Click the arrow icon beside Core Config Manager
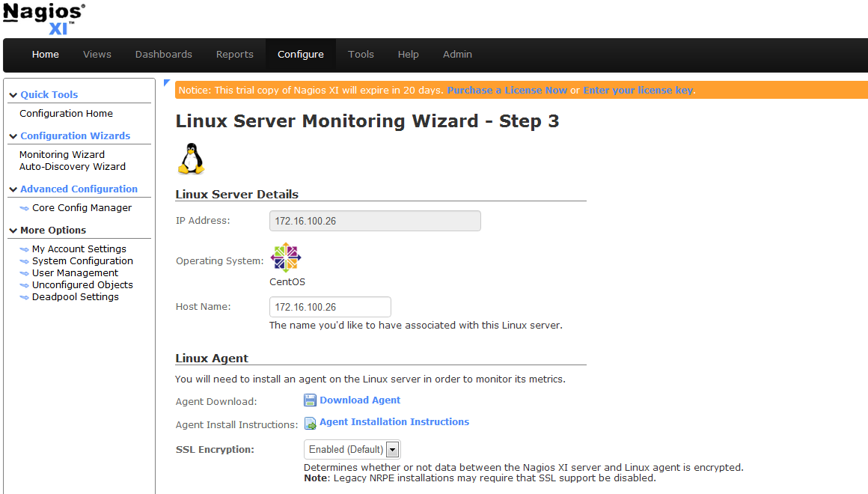 pyautogui.click(x=25, y=208)
